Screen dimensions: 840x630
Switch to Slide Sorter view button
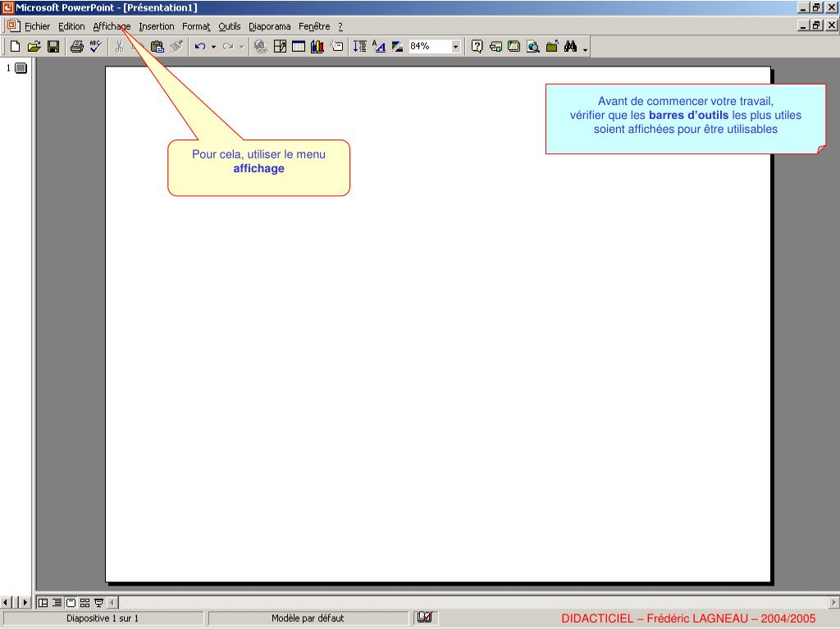tap(84, 603)
